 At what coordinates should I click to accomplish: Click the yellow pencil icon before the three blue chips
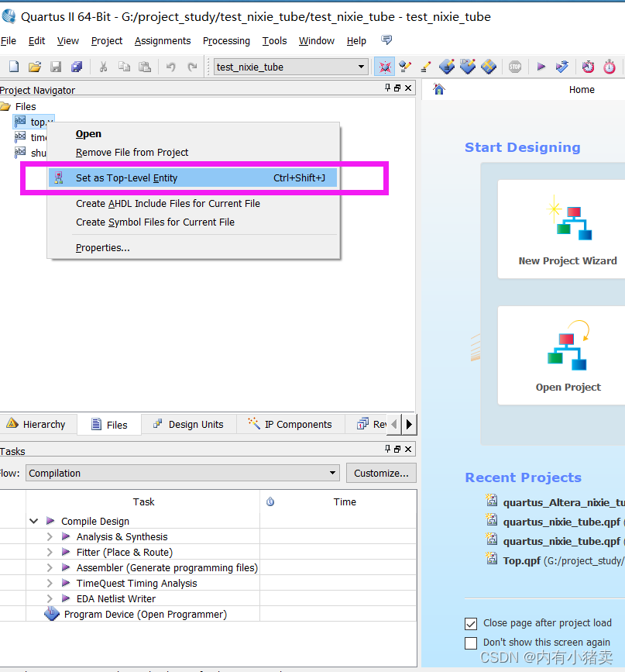click(x=425, y=67)
